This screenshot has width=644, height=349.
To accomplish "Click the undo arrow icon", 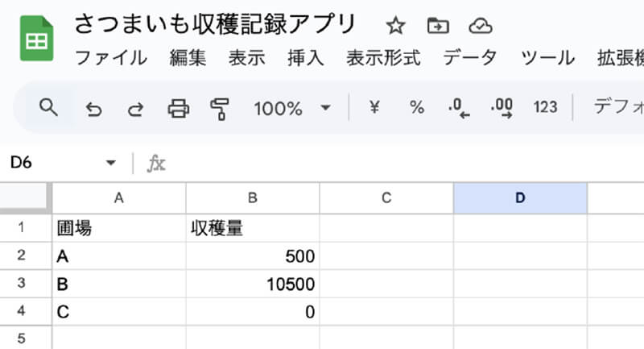I will coord(93,108).
